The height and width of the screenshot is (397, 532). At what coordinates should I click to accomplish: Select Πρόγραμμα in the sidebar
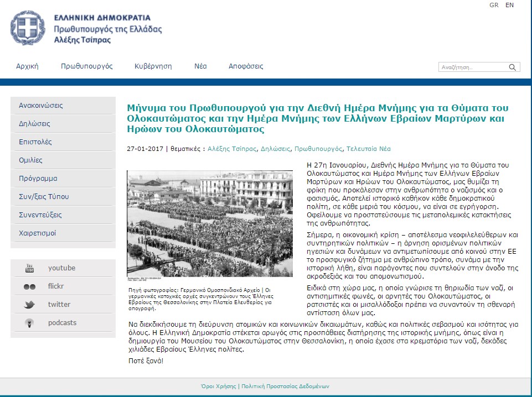click(x=63, y=179)
